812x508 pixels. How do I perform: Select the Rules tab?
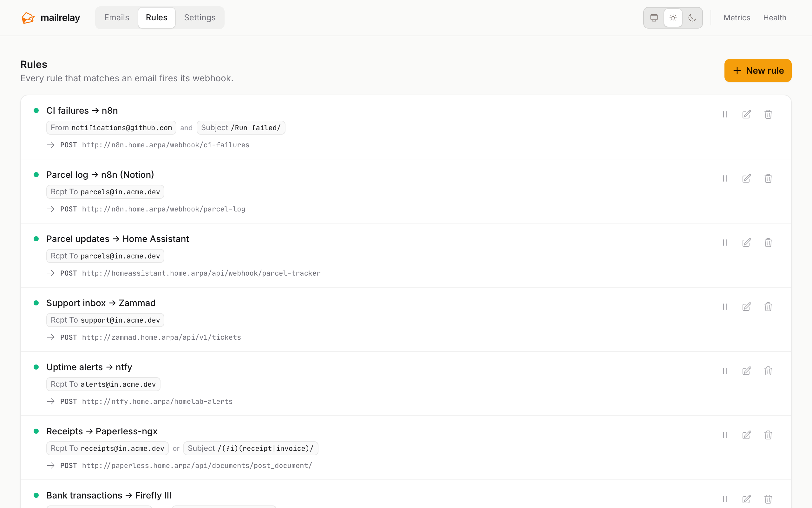157,17
